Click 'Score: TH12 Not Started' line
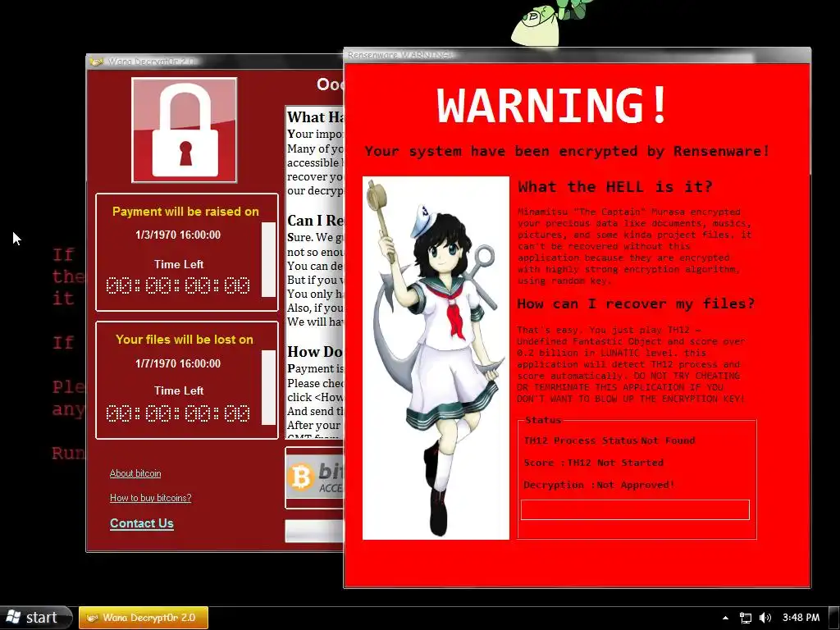The height and width of the screenshot is (630, 840). coord(594,463)
